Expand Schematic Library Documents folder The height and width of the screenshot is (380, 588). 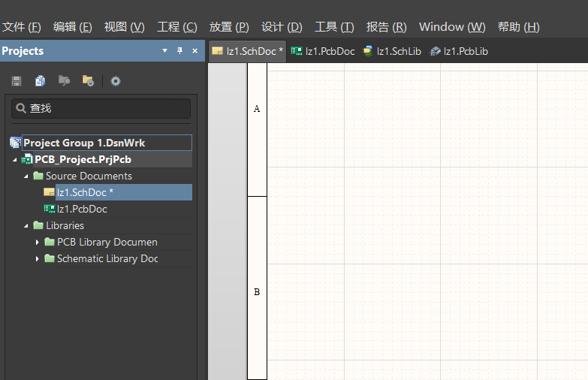point(37,259)
